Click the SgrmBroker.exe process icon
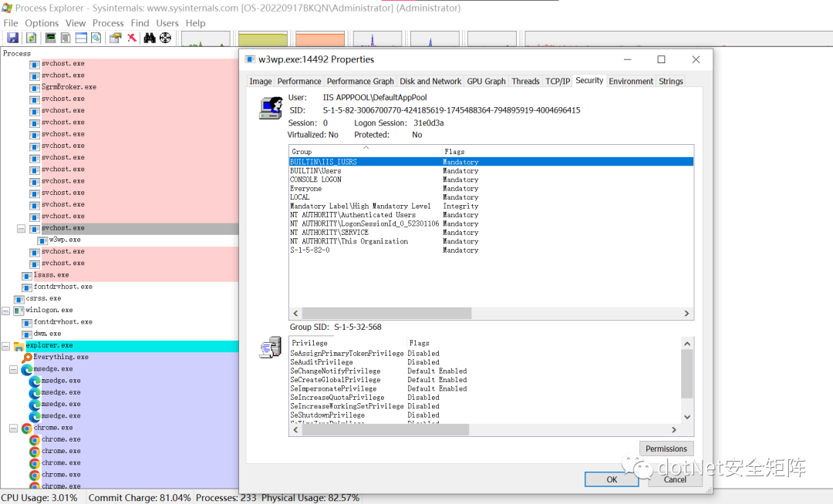 click(35, 88)
